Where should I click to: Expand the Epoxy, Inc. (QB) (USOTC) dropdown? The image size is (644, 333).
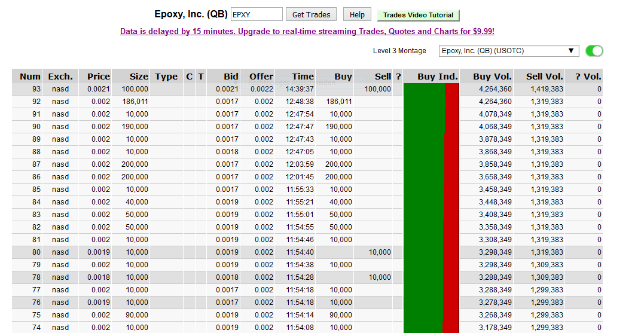click(x=508, y=51)
